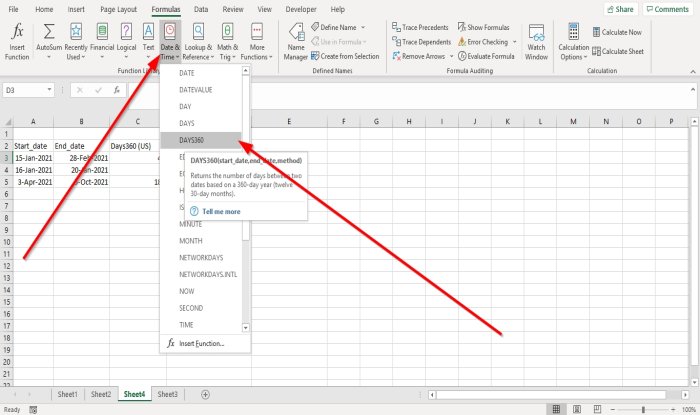Image resolution: width=700 pixels, height=415 pixels.
Task: Open the AutoSum function menu
Action: tap(49, 42)
